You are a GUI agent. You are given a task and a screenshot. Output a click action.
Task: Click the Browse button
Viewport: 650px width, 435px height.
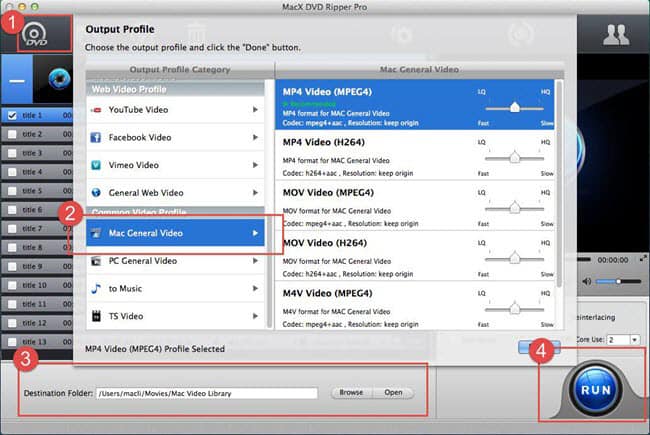[x=351, y=393]
